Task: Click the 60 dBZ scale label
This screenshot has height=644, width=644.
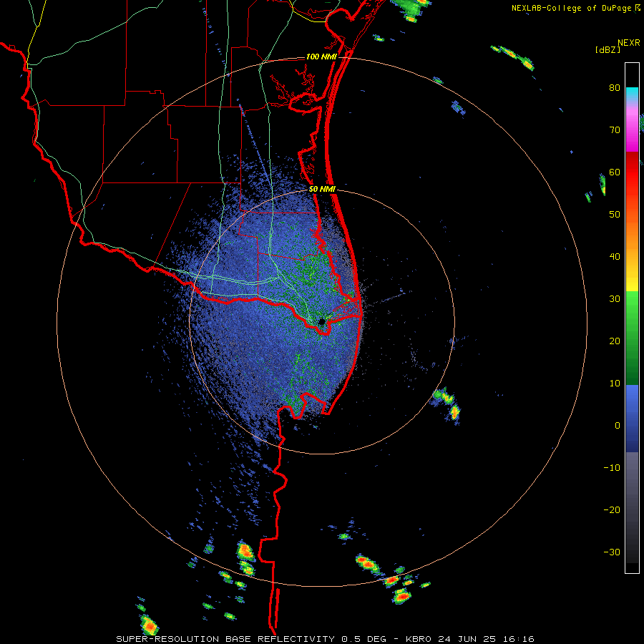Action: [x=615, y=172]
